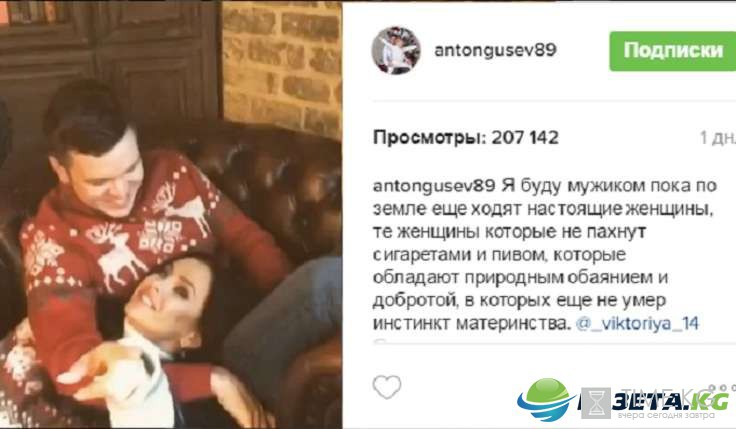Open the three-dot more options menu

[722, 388]
